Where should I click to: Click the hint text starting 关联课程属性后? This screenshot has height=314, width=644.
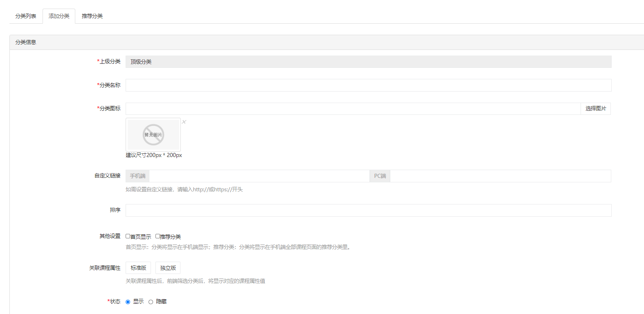click(x=195, y=281)
